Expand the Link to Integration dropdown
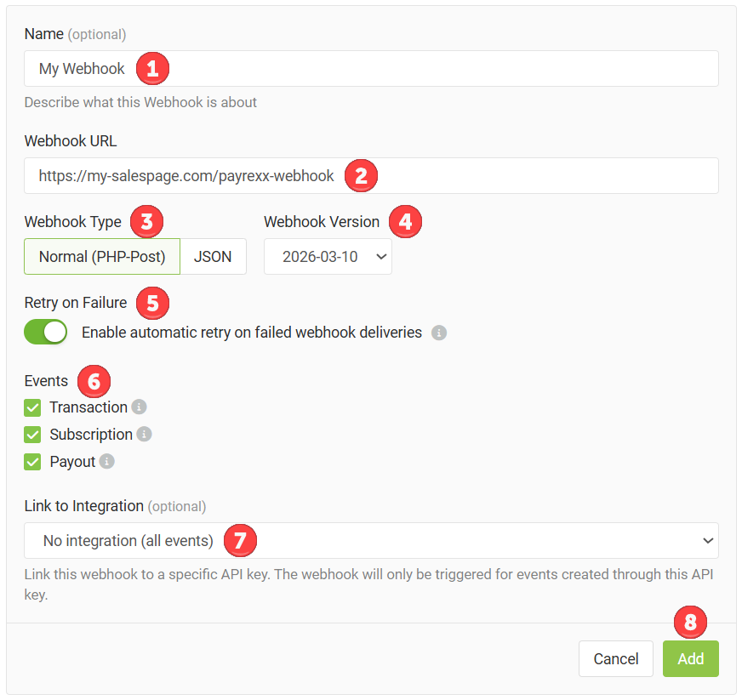 pos(371,540)
